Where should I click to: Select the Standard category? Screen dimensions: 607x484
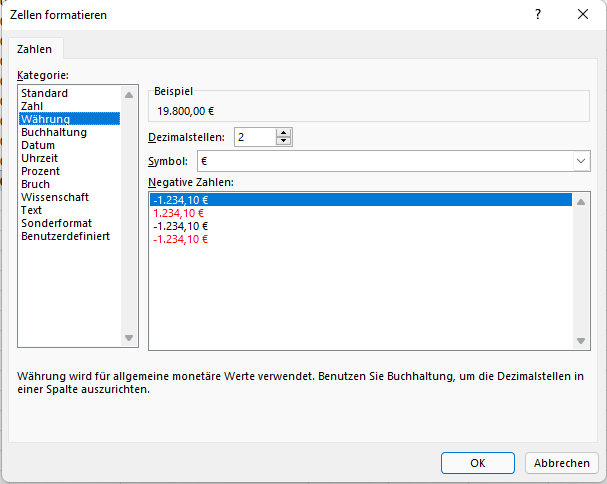click(x=44, y=93)
